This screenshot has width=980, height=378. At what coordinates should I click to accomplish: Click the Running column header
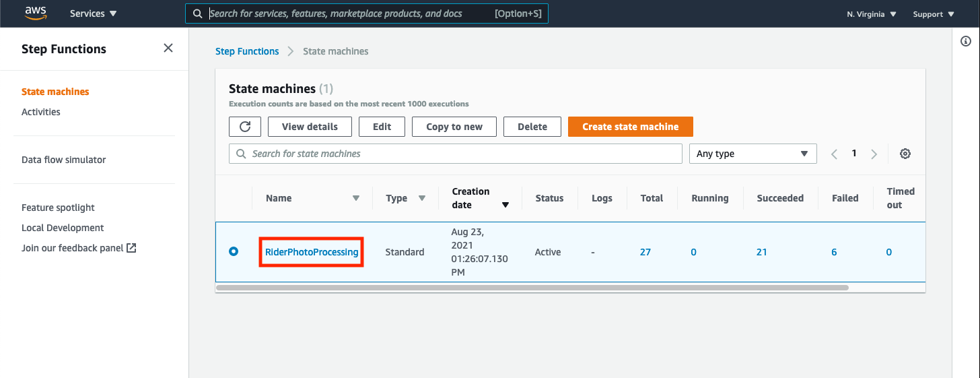[x=710, y=198]
